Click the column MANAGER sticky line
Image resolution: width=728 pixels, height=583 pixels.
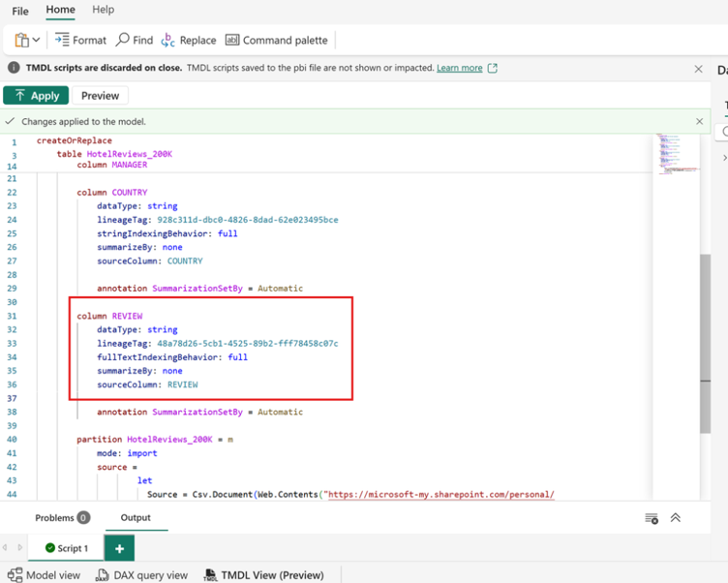coord(112,165)
